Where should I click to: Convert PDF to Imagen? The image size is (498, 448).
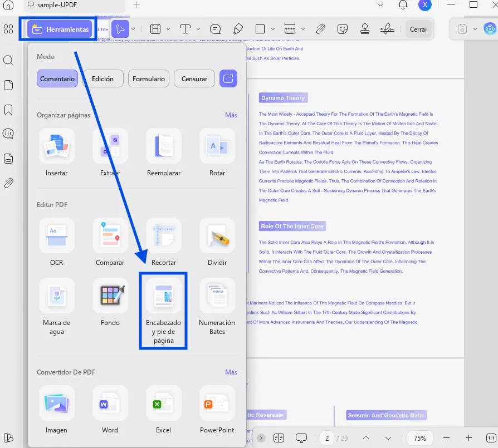(x=56, y=410)
